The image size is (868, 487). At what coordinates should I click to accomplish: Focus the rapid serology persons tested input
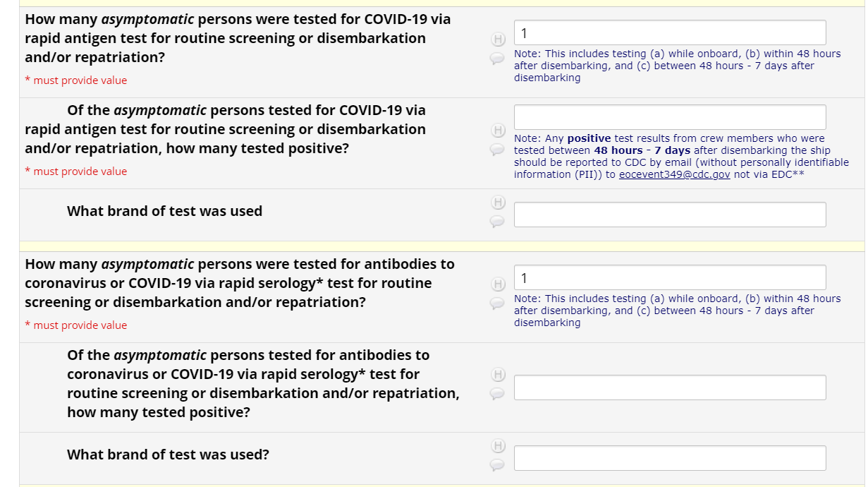coord(669,277)
